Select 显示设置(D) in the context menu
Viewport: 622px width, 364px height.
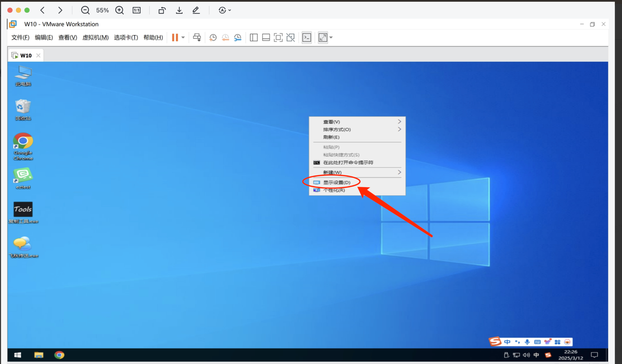coord(337,182)
